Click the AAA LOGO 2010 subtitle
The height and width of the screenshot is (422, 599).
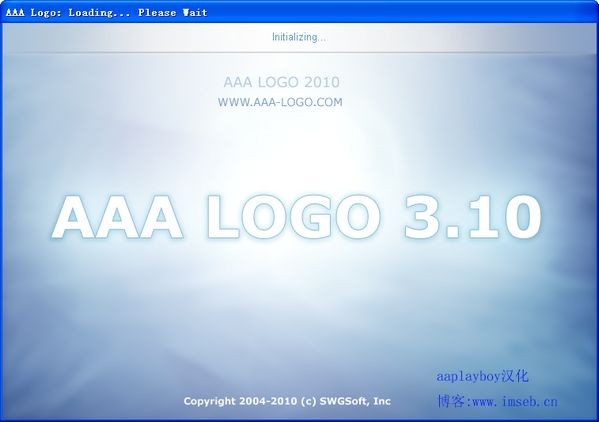pyautogui.click(x=282, y=82)
